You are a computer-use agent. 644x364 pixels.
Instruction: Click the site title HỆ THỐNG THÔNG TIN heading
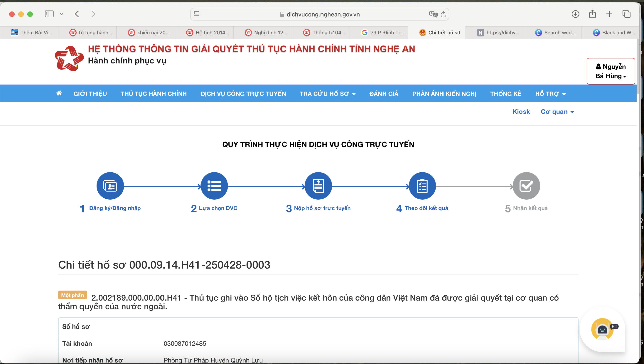(251, 49)
